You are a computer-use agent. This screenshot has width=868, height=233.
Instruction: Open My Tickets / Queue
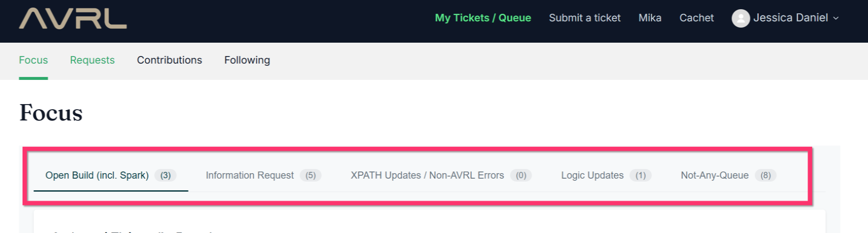coord(483,18)
